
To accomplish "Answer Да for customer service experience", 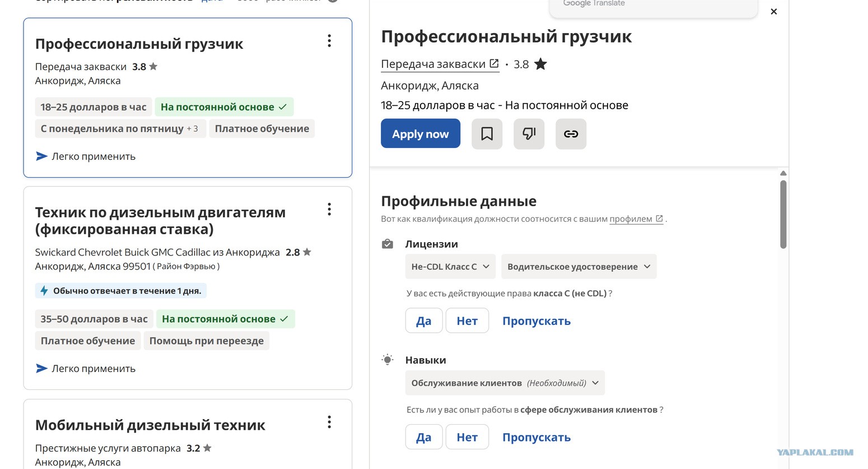I will pyautogui.click(x=424, y=437).
